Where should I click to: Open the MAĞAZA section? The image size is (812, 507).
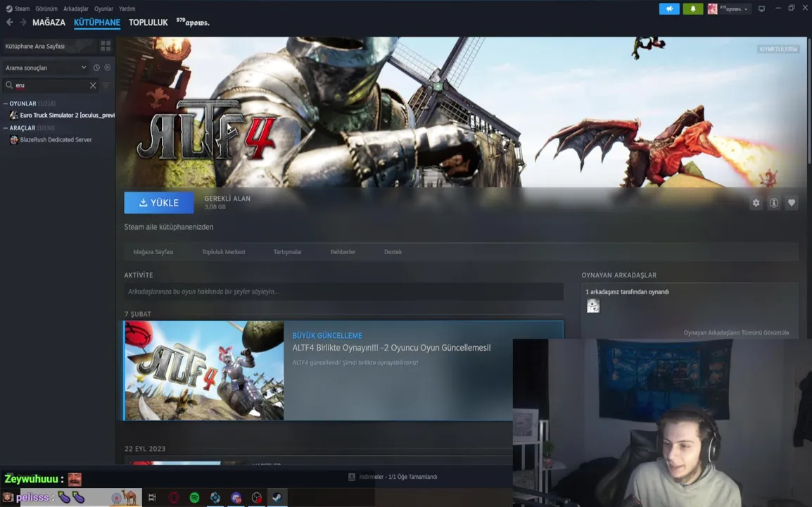[x=49, y=23]
